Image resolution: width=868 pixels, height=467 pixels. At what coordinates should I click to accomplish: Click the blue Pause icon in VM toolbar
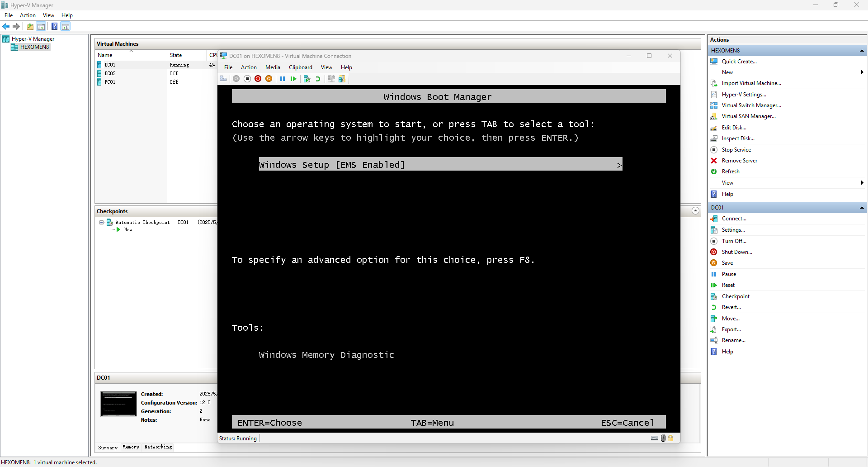pyautogui.click(x=283, y=79)
